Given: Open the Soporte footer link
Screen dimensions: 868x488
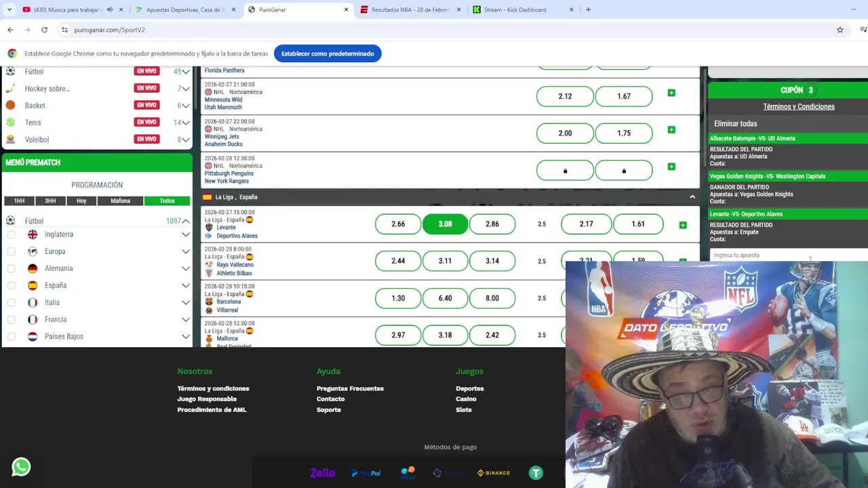Looking at the screenshot, I should pyautogui.click(x=329, y=410).
